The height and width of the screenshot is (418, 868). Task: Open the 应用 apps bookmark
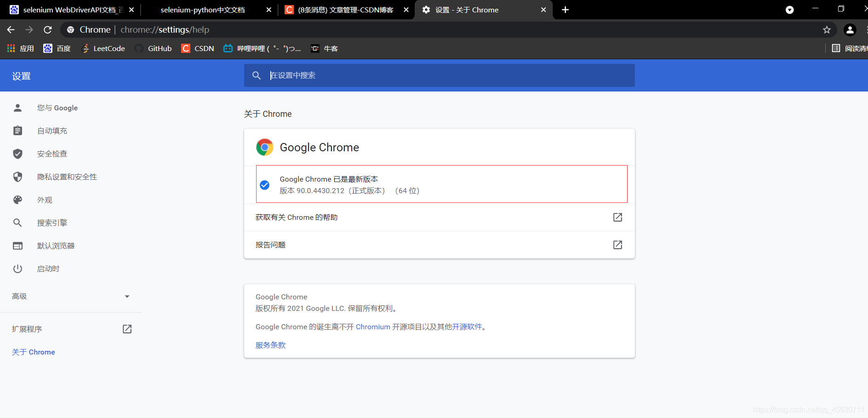tap(20, 48)
